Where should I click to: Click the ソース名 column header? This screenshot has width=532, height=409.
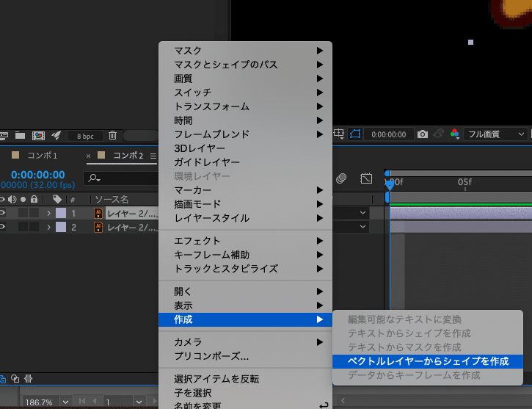pyautogui.click(x=112, y=199)
